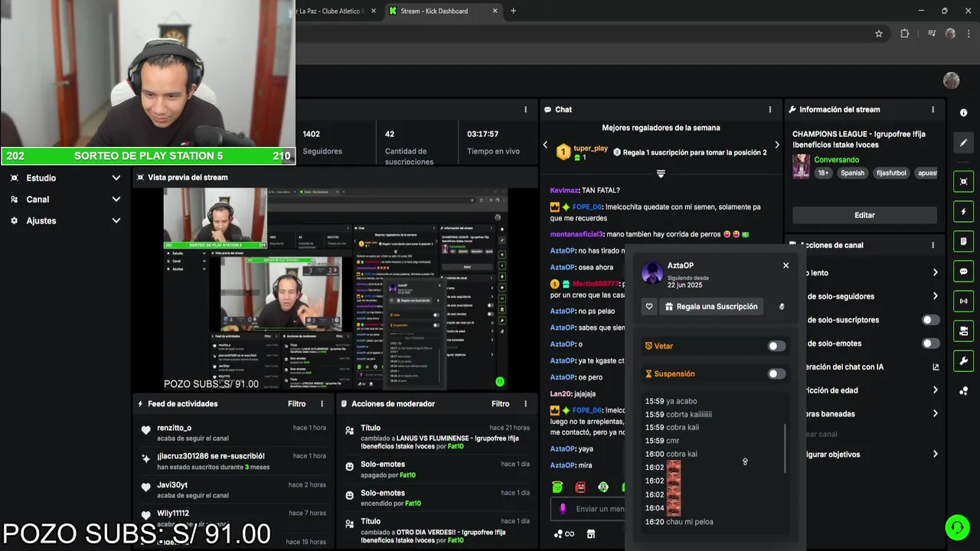Open the palabras baneadas chevron
Viewport: 980px width, 551px height.
pos(935,414)
